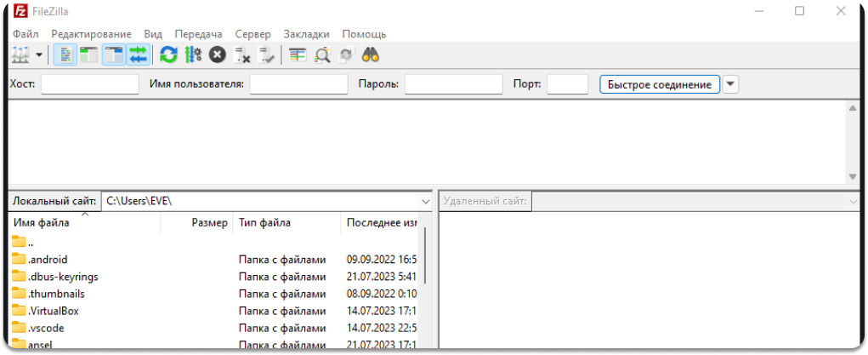Toggle the transfer queue display
The height and width of the screenshot is (355, 868).
pos(139,55)
